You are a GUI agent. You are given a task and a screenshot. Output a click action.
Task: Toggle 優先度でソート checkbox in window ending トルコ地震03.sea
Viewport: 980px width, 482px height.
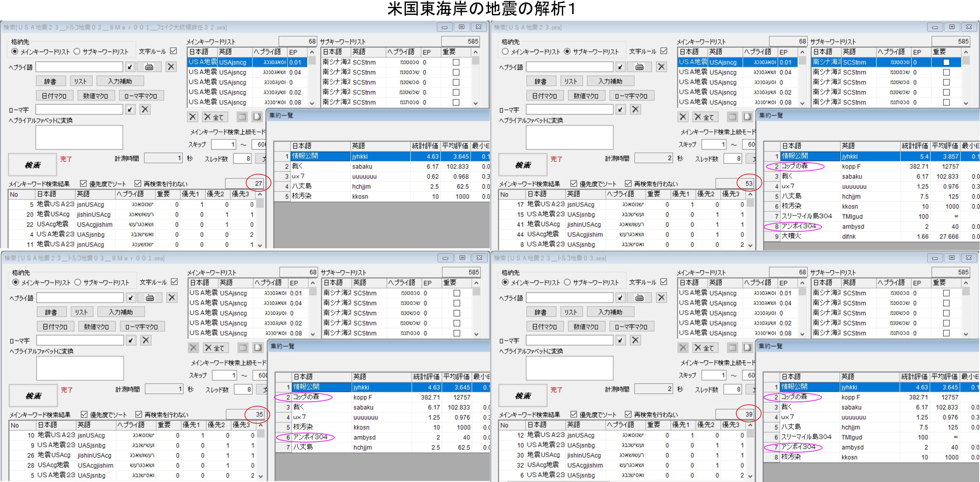tap(574, 415)
